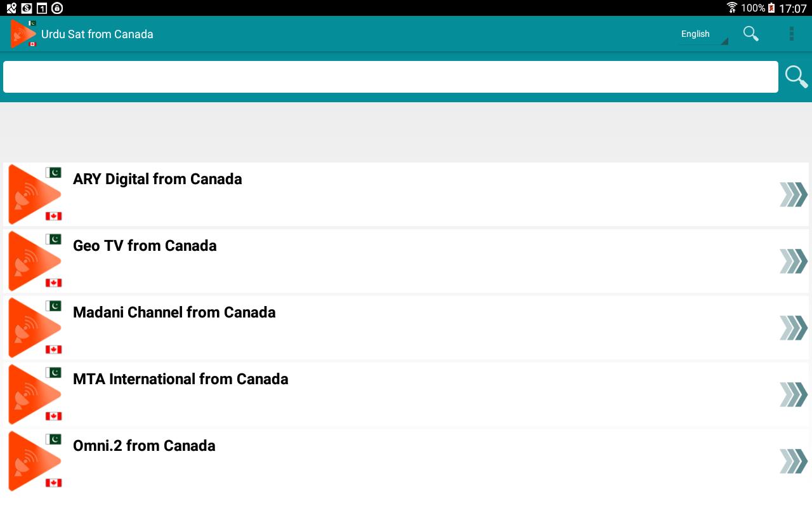Tap the Geo TV channel logo icon
Image resolution: width=812 pixels, height=508 pixels.
point(35,261)
